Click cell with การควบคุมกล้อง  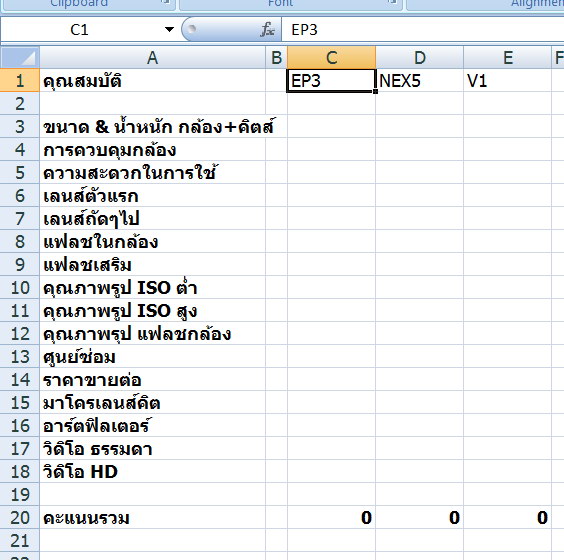click(152, 150)
